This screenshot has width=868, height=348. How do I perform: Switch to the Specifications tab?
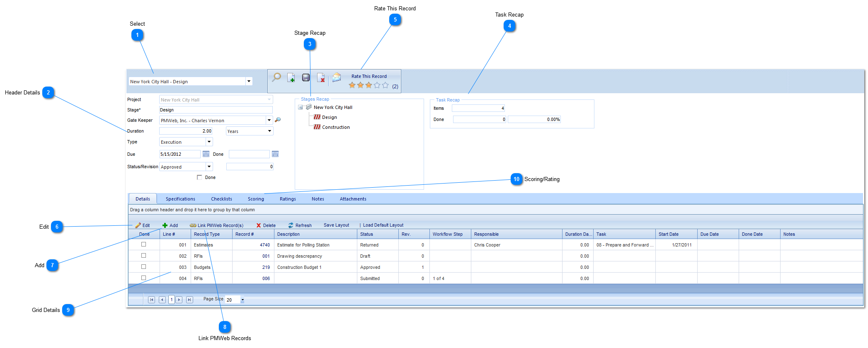[180, 199]
